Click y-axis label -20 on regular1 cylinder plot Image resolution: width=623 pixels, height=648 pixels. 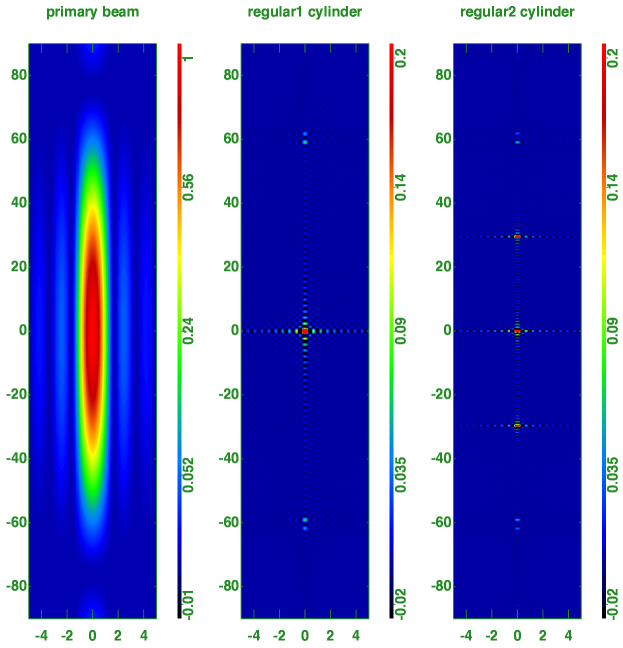coord(229,394)
